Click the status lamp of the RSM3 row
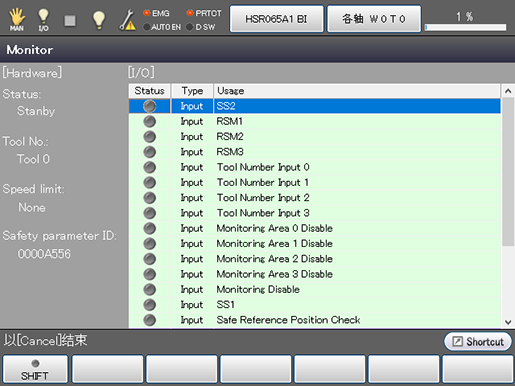The height and width of the screenshot is (386, 515). pos(150,152)
